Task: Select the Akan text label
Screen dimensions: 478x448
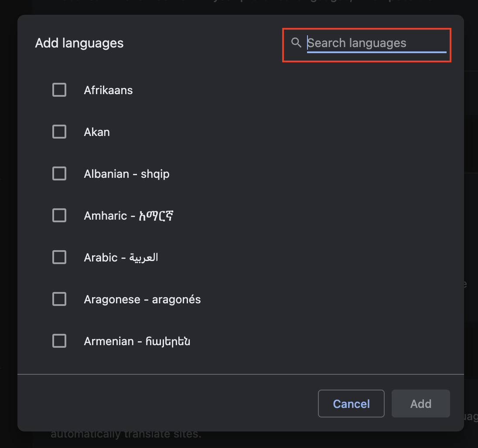Action: (x=97, y=132)
